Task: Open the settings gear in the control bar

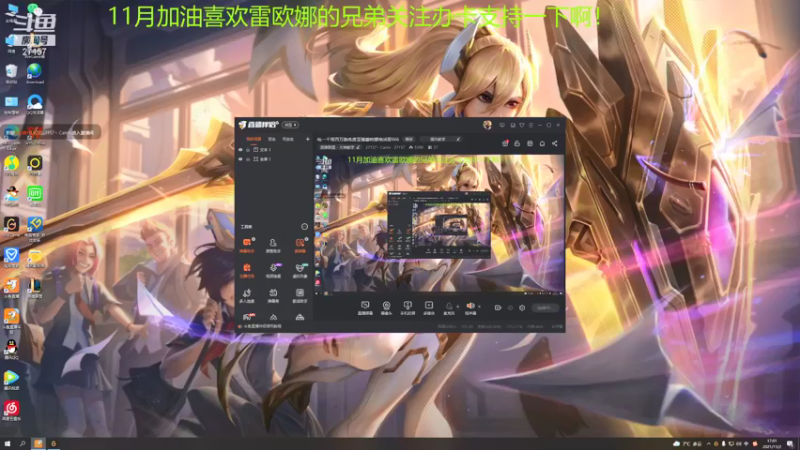Action: coord(522,308)
